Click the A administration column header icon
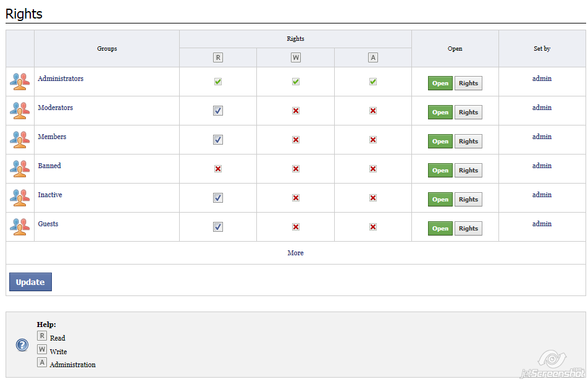This screenshot has height=382, width=588. point(372,57)
